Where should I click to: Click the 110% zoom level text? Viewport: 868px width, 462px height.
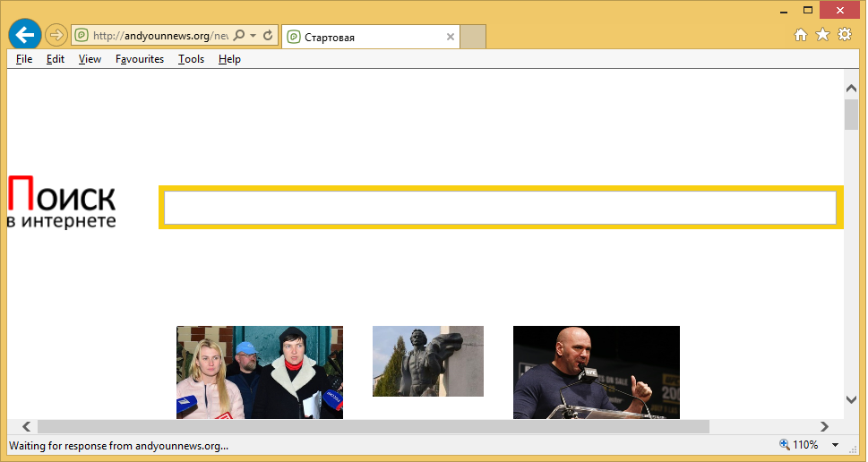click(x=805, y=445)
